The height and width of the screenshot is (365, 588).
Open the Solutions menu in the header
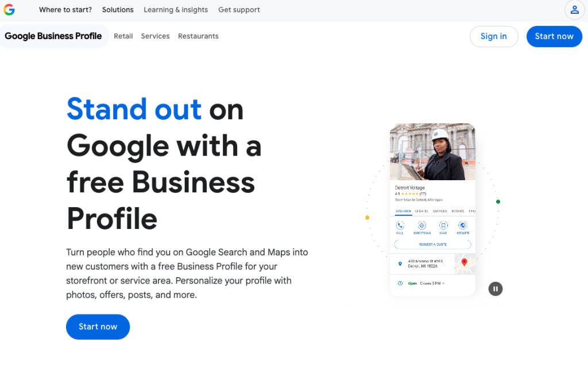click(x=118, y=10)
